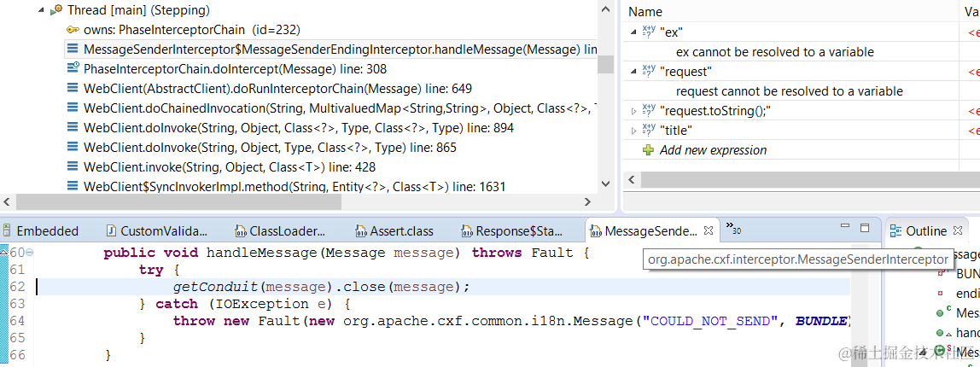Screen dimensions: 980x367
Task: Click the green plus icon for new expression
Action: 649,150
